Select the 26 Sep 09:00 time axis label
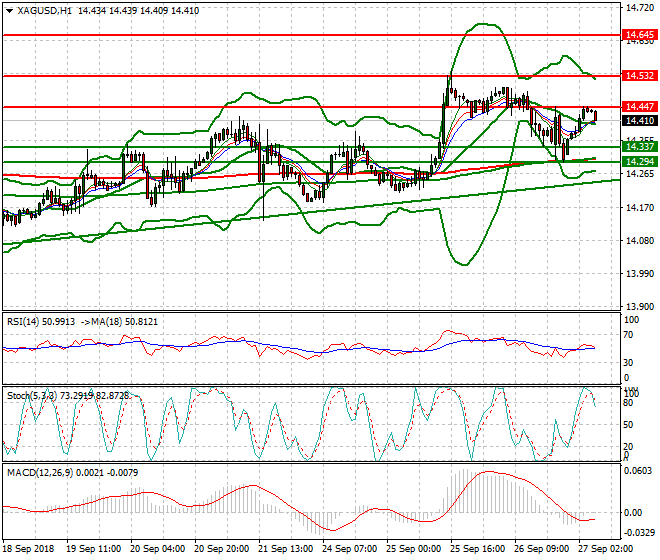 (x=542, y=549)
